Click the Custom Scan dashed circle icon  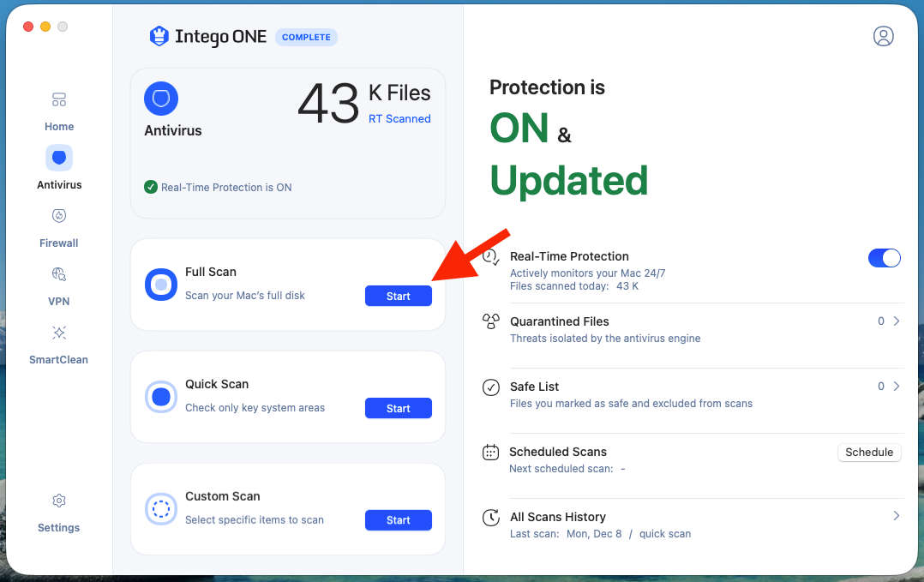(x=161, y=509)
